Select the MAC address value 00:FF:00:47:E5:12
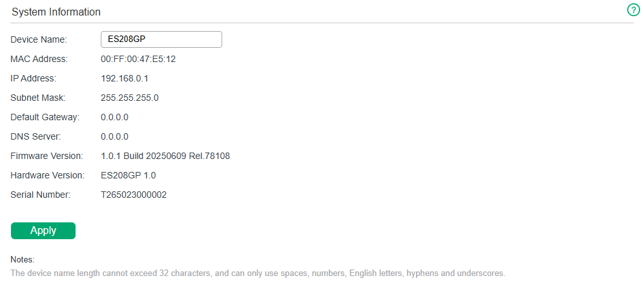 point(138,59)
